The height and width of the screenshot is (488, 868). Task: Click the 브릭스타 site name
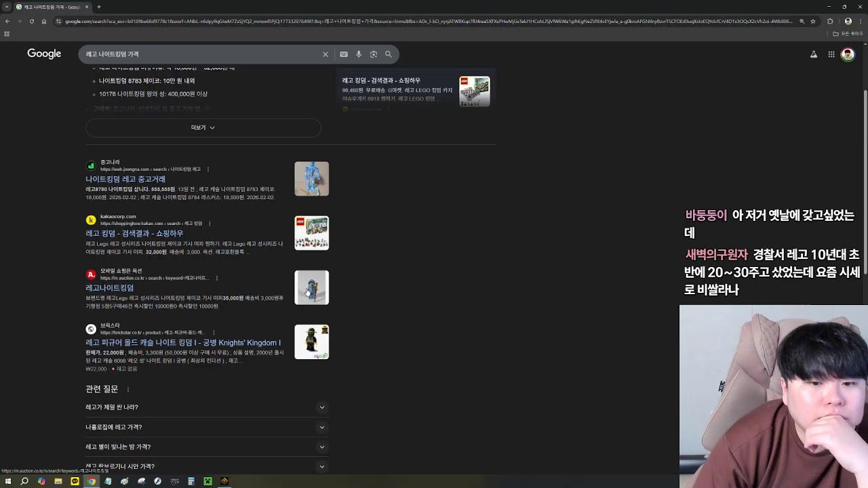[x=110, y=326]
